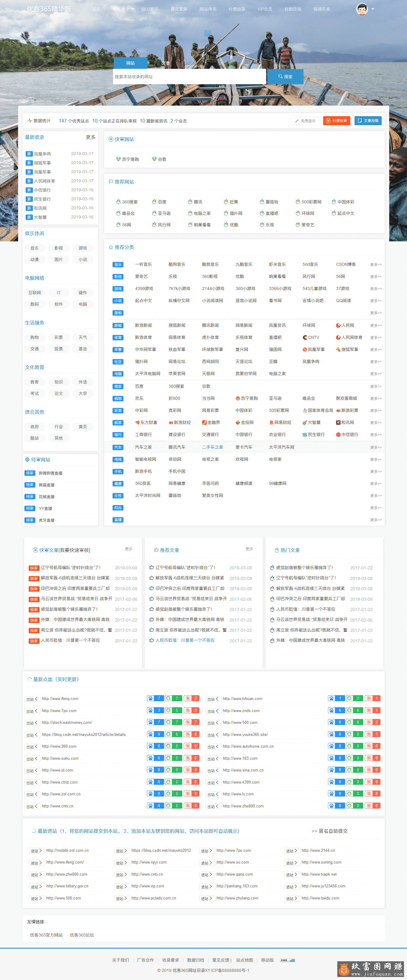Click the blue 文章投稿 button
The image size is (407, 980).
pos(368,121)
